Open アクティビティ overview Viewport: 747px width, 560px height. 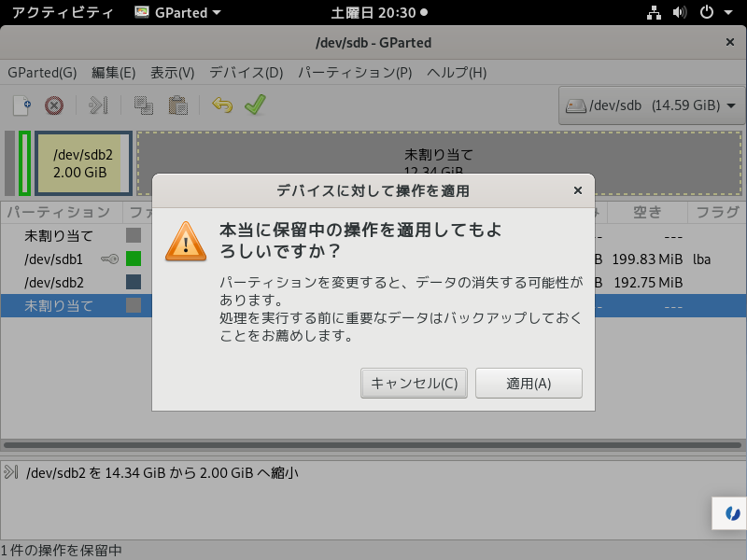pos(63,12)
